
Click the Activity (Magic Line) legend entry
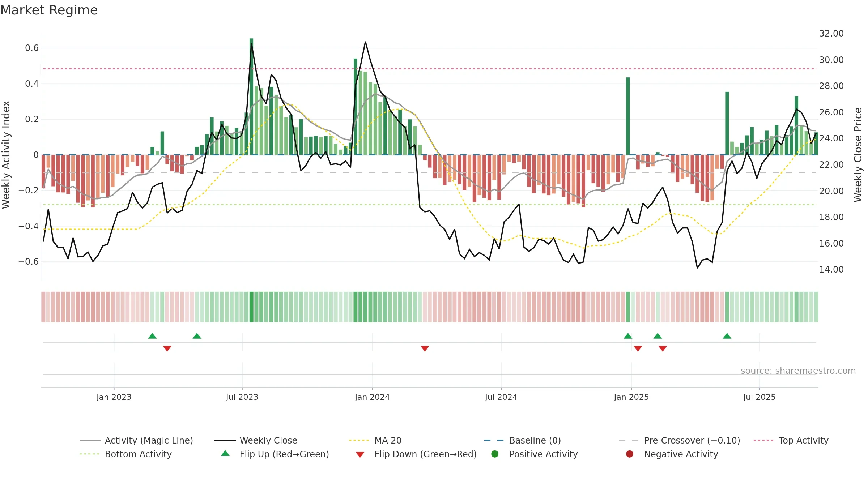(136, 440)
